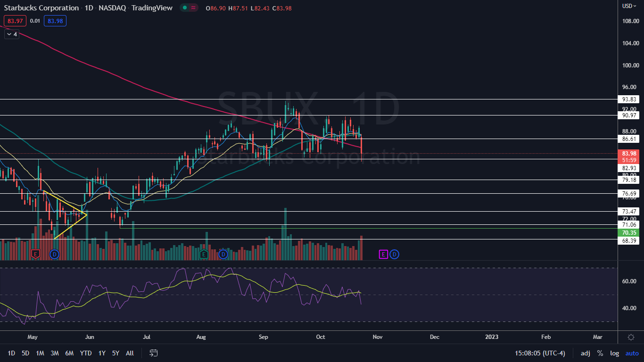Select the YTD time range
Viewport: 644px width, 362px height.
click(x=86, y=353)
